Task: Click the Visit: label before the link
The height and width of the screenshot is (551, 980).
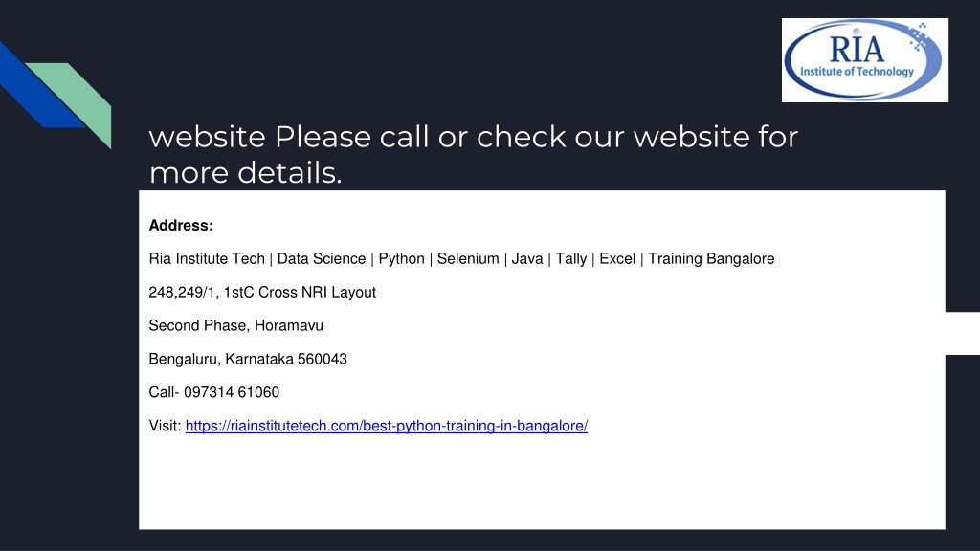Action: [x=165, y=426]
